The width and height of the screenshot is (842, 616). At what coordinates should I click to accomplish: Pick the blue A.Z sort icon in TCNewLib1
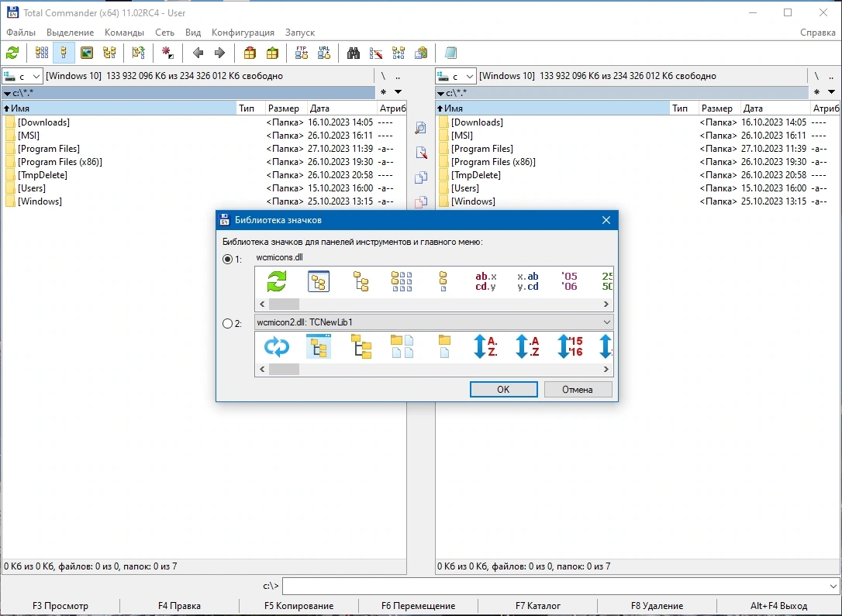485,346
